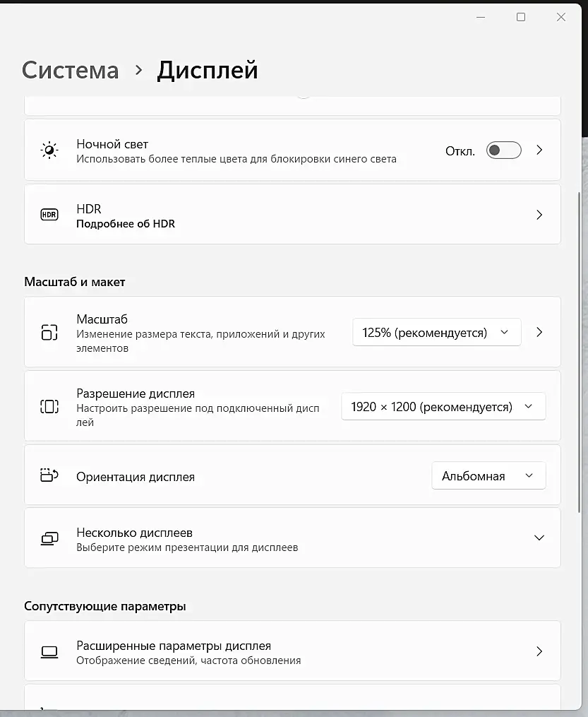
Task: Open Night light settings via chevron
Action: [539, 150]
